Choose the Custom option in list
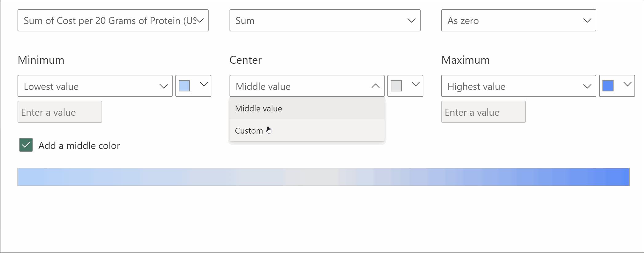 [x=249, y=131]
